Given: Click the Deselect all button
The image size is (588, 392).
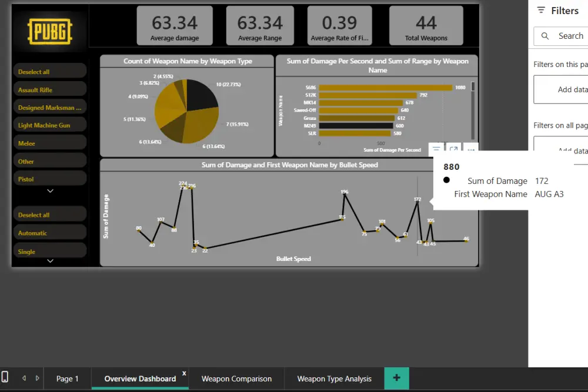Looking at the screenshot, I should [x=50, y=71].
